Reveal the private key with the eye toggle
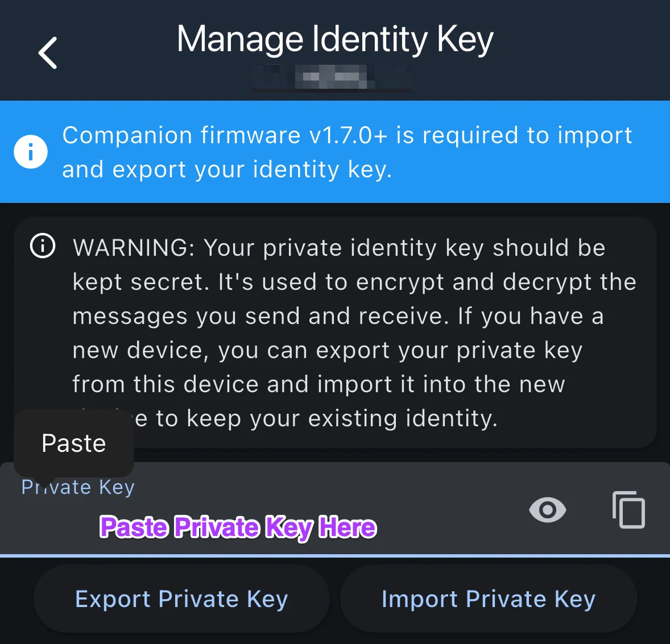 pyautogui.click(x=547, y=510)
